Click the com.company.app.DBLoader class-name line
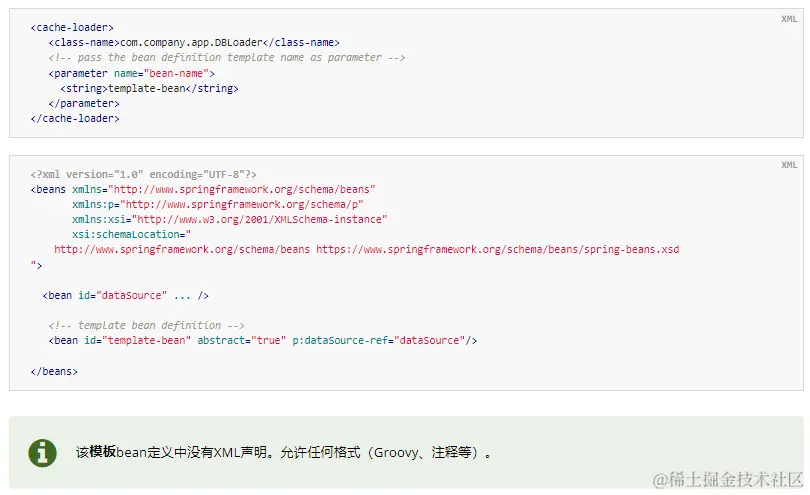Image resolution: width=810 pixels, height=495 pixels. (194, 42)
